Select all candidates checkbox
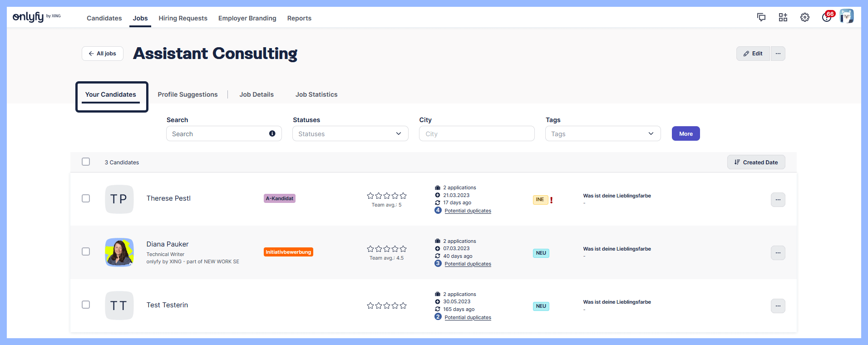This screenshot has height=345, width=868. pos(86,162)
